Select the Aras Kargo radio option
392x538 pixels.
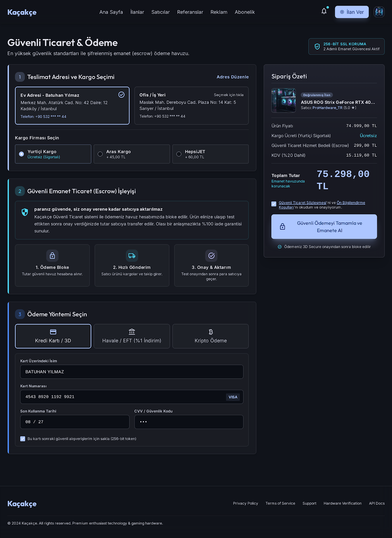[x=100, y=154]
